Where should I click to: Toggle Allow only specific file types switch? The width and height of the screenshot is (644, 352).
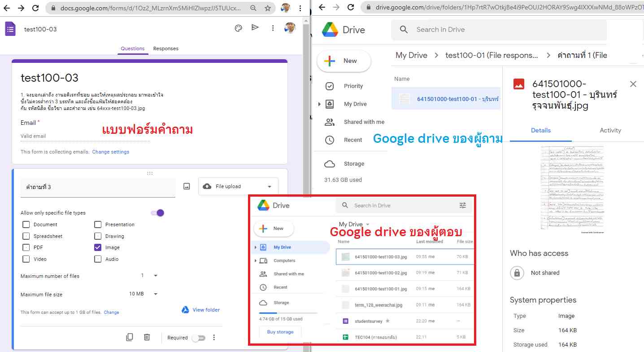[x=158, y=213]
